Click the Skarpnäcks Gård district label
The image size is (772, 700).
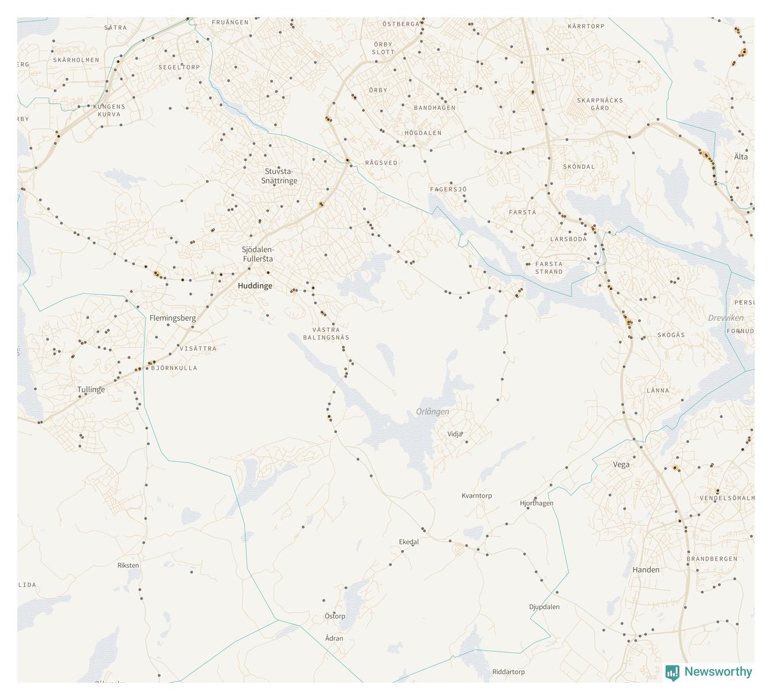600,104
